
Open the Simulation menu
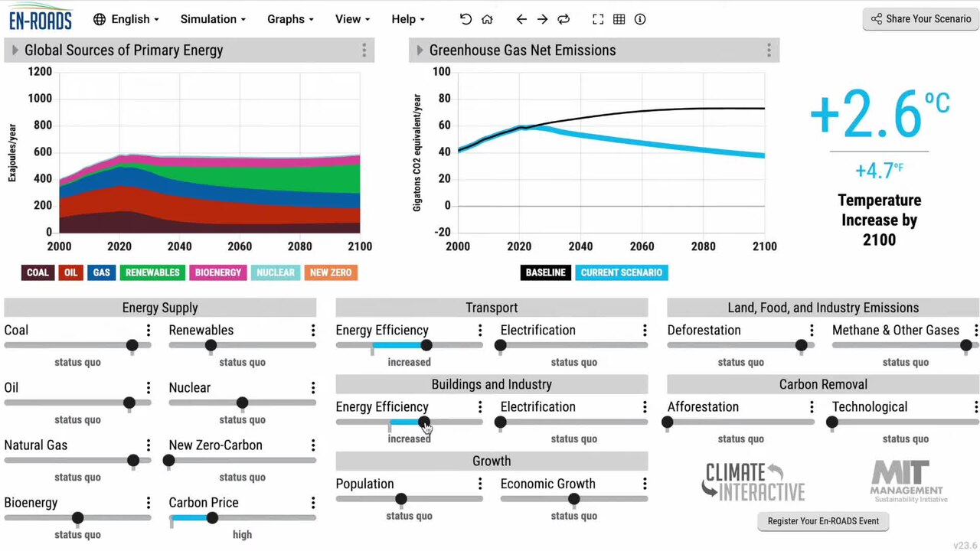tap(213, 19)
